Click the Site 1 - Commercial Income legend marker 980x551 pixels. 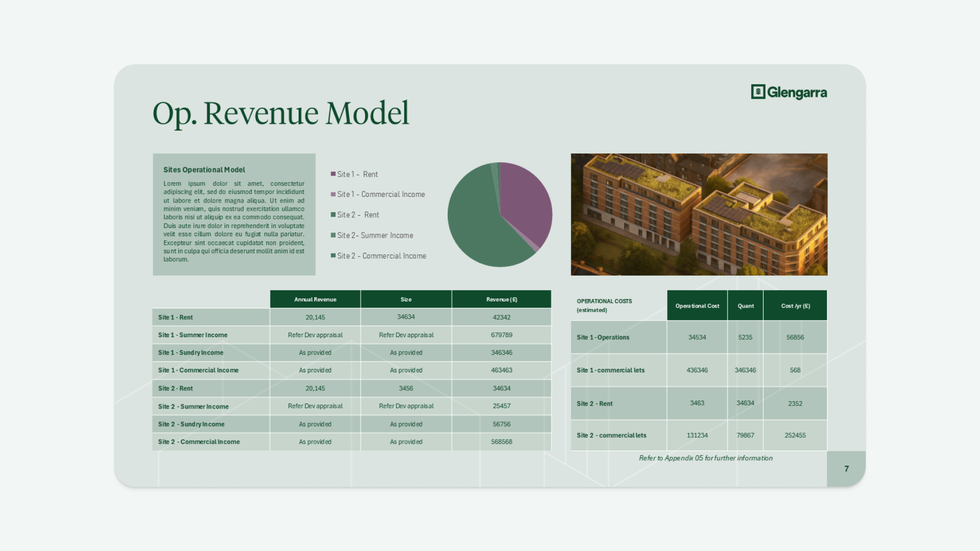[333, 194]
